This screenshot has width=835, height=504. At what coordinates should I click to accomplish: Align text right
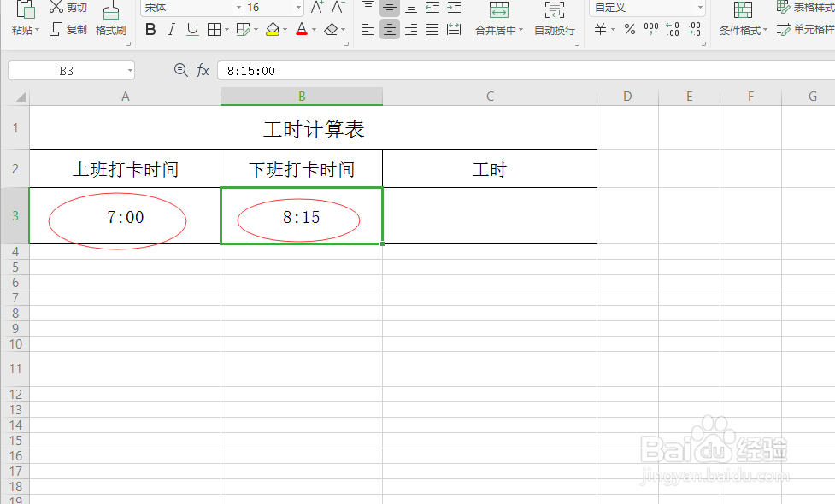coord(410,29)
